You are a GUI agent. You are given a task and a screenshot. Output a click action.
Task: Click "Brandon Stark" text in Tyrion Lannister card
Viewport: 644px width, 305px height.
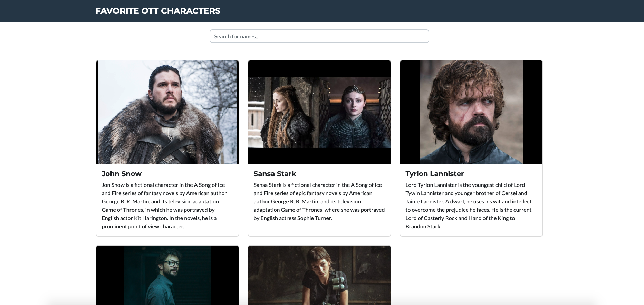(423, 227)
